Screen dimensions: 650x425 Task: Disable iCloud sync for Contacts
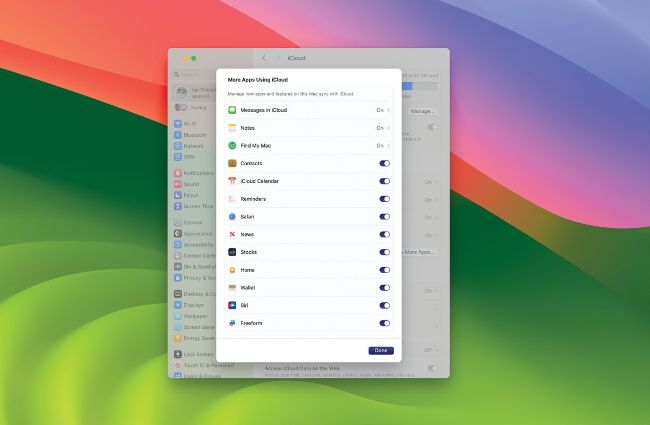tap(385, 163)
